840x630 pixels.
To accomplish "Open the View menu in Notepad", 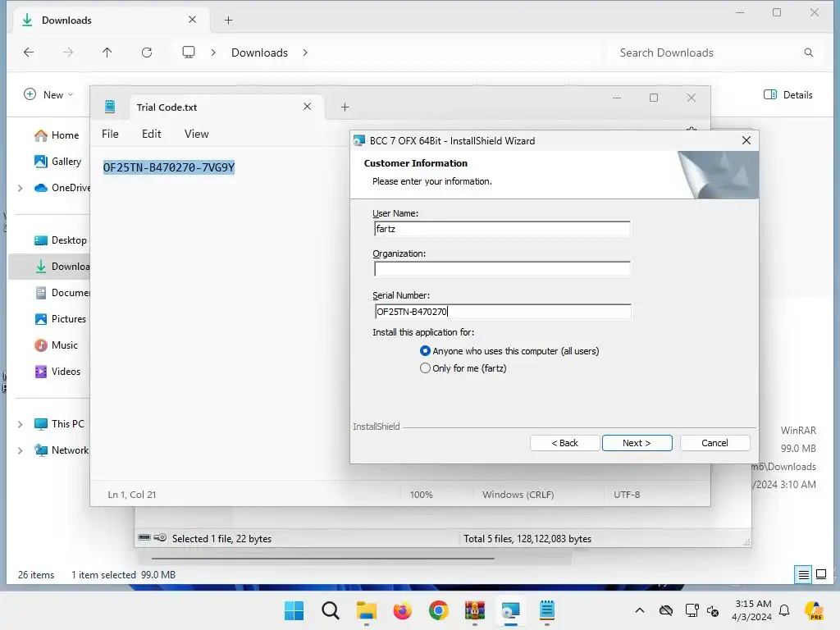I will tap(197, 134).
